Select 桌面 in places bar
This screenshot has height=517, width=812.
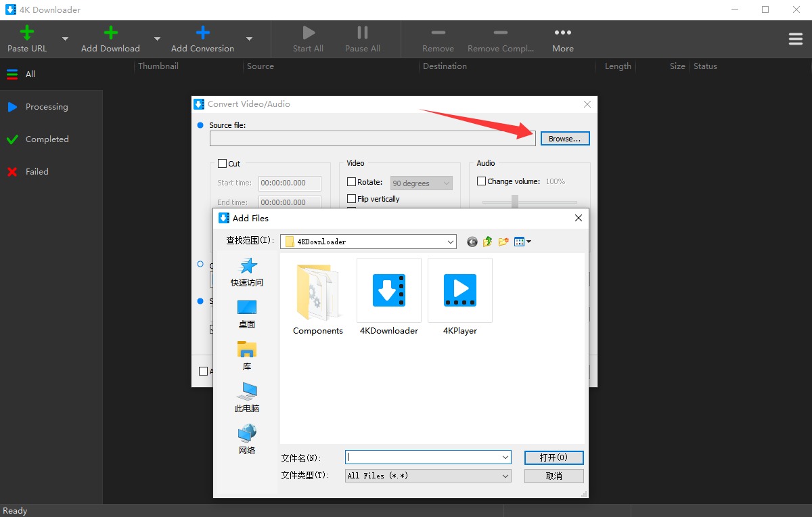point(247,315)
